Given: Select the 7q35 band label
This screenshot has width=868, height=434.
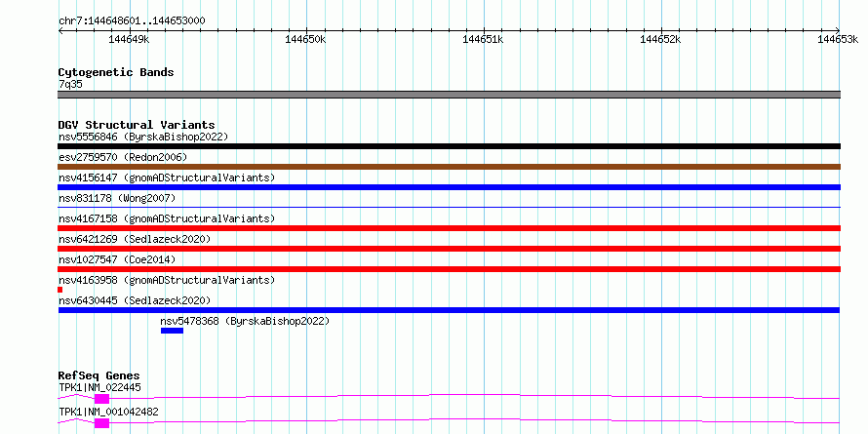Looking at the screenshot, I should point(70,85).
